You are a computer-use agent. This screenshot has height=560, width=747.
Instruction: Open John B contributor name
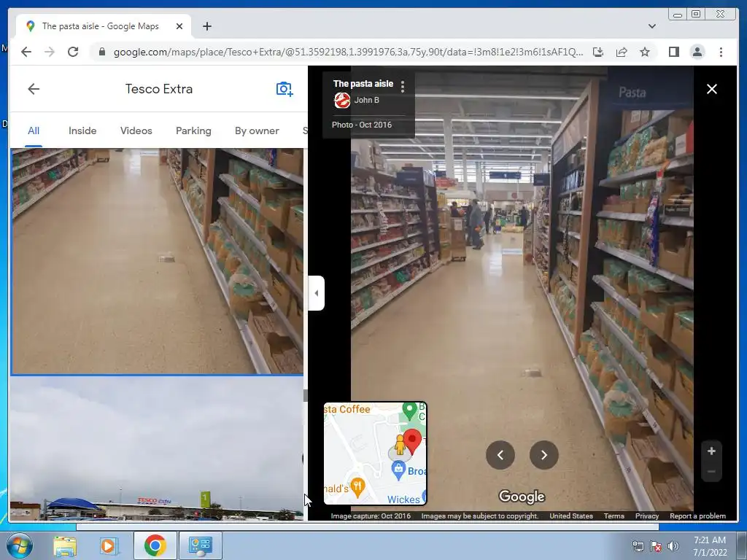[366, 100]
